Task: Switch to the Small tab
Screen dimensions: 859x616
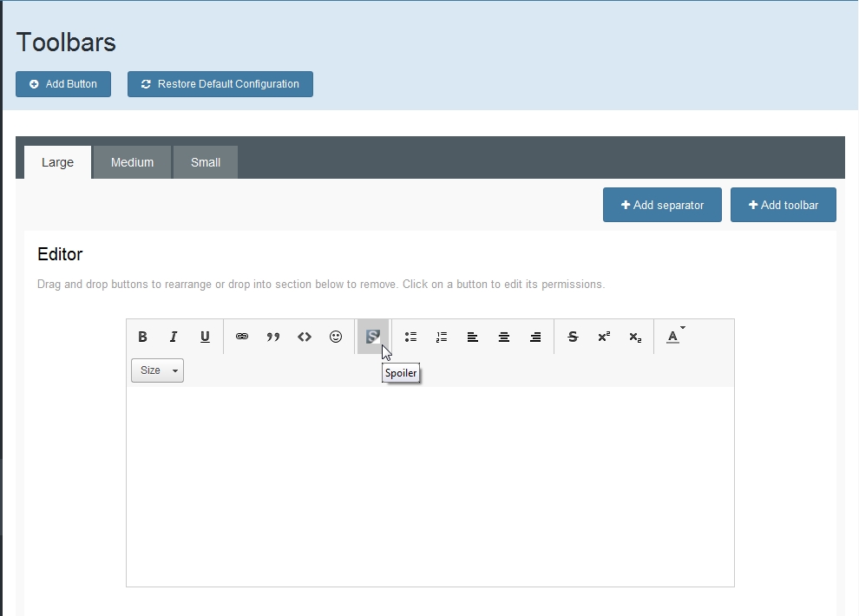Action: point(206,162)
